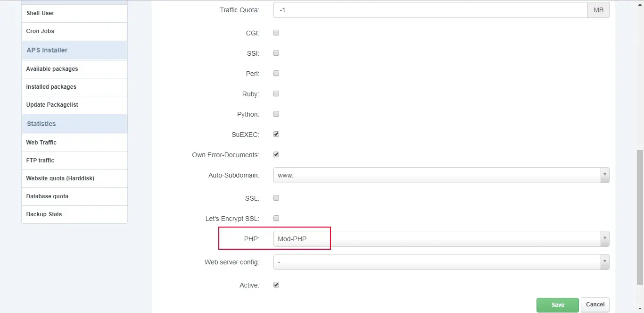Enable the SSL checkbox
Viewport: 644px width, 313px height.
[276, 198]
